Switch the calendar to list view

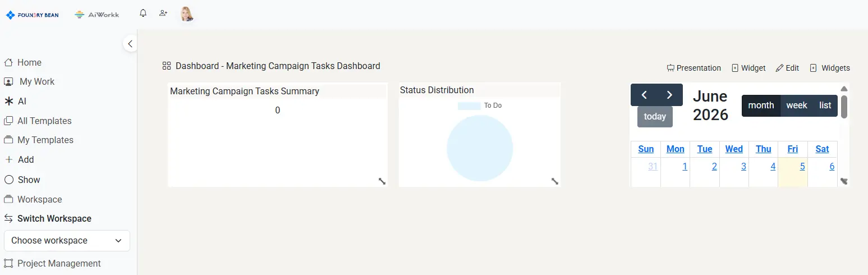pos(825,106)
